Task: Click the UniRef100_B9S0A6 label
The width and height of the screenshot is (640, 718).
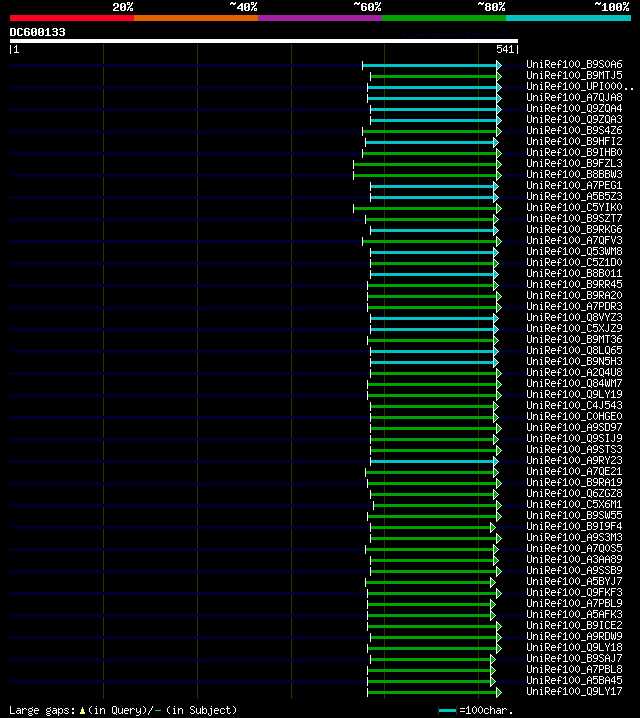Action: coord(574,65)
